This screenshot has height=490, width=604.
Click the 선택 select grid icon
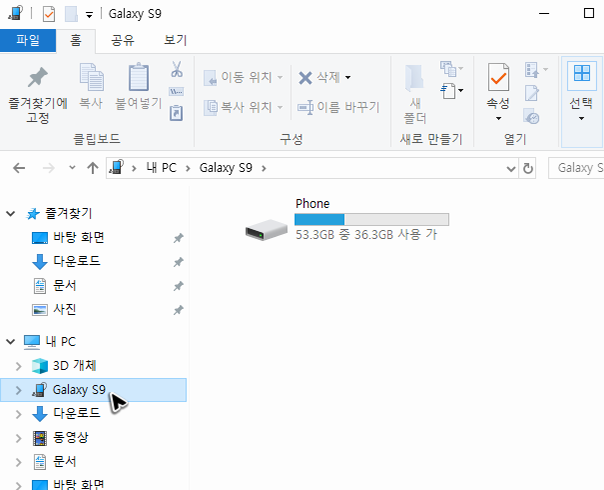(582, 73)
